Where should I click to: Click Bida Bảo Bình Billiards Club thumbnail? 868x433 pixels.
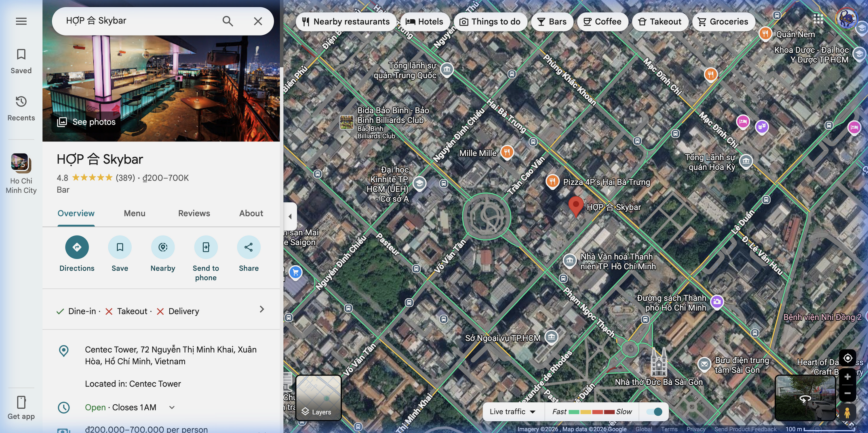[x=347, y=122]
